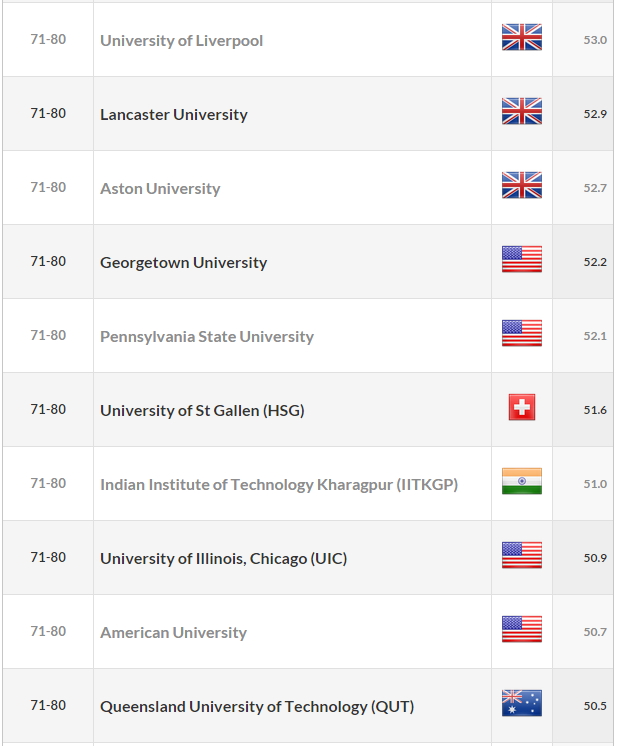Click the Indian flag beside IIT Kharagpur

pyautogui.click(x=521, y=481)
